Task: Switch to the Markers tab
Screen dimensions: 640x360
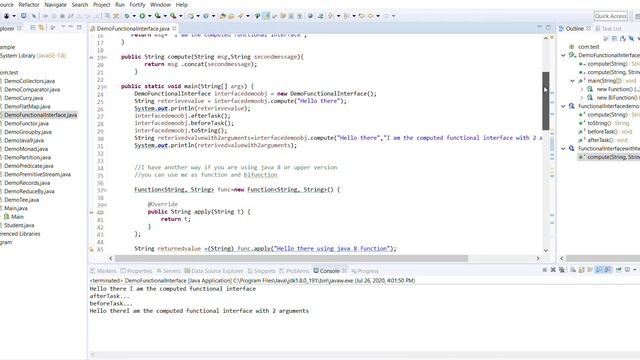Action: [x=103, y=271]
